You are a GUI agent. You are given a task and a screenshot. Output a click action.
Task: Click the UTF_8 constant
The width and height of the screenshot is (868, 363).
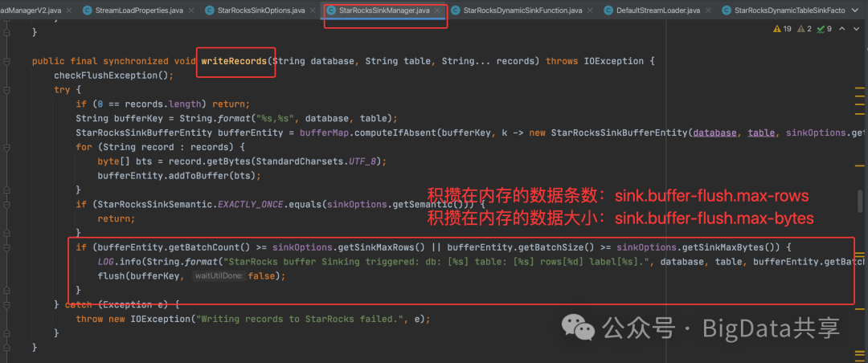coord(364,161)
